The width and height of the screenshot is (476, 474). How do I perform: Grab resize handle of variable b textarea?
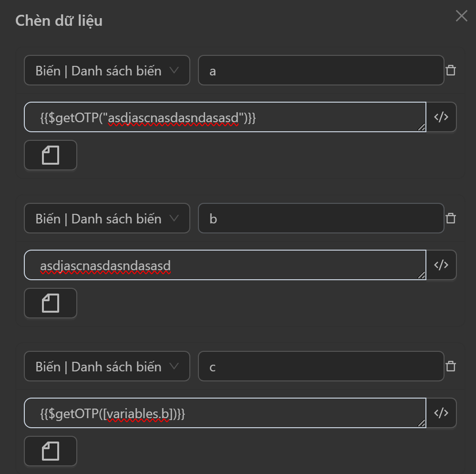pyautogui.click(x=422, y=275)
